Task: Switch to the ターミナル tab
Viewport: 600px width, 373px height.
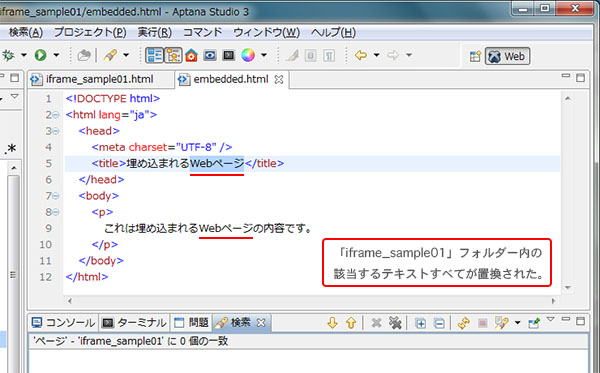Action: tap(134, 323)
